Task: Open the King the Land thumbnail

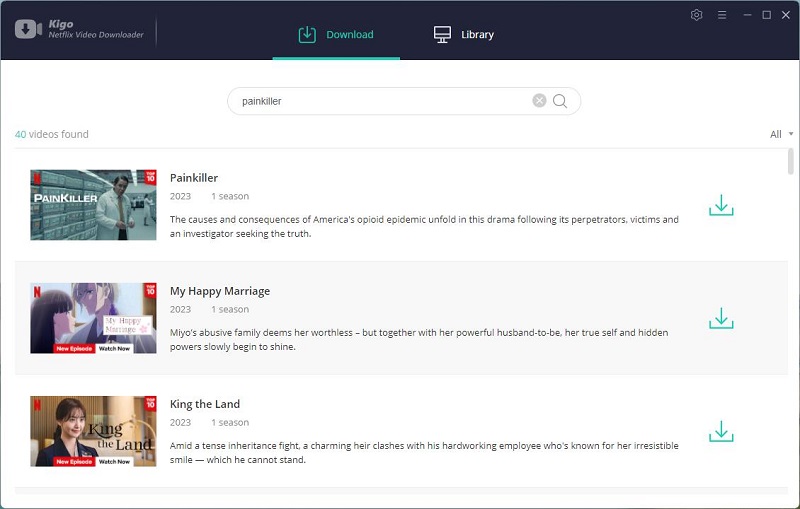Action: (93, 431)
